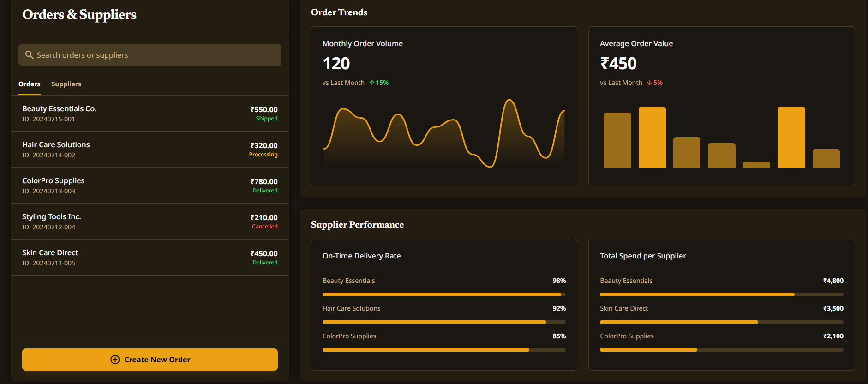The height and width of the screenshot is (384, 868).
Task: Open the Hair Care Solutions order row
Action: tap(150, 150)
